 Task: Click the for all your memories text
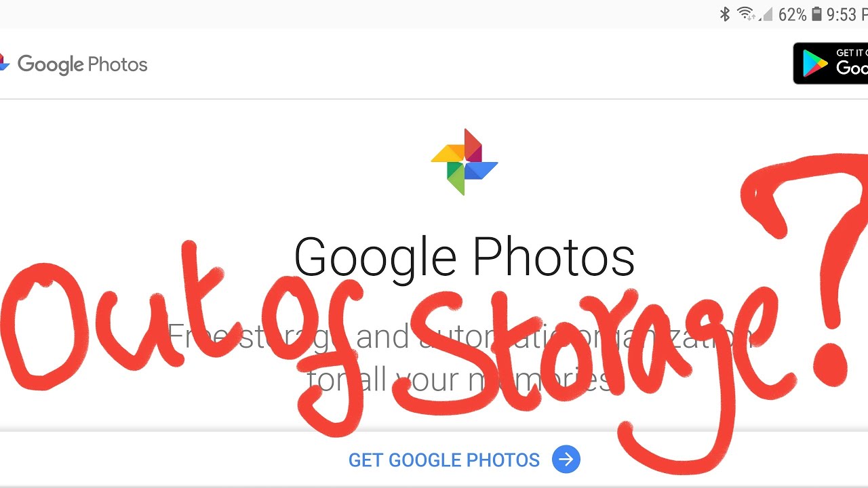pyautogui.click(x=459, y=380)
